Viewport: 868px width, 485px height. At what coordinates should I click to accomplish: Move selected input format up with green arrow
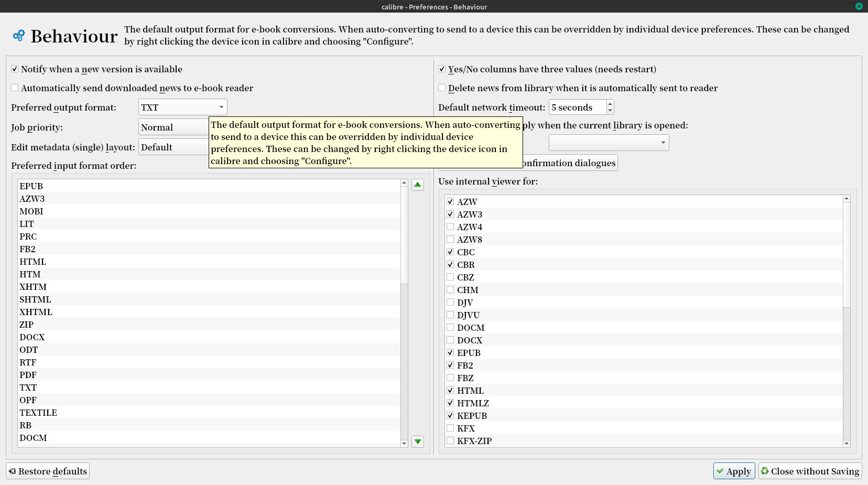point(418,185)
